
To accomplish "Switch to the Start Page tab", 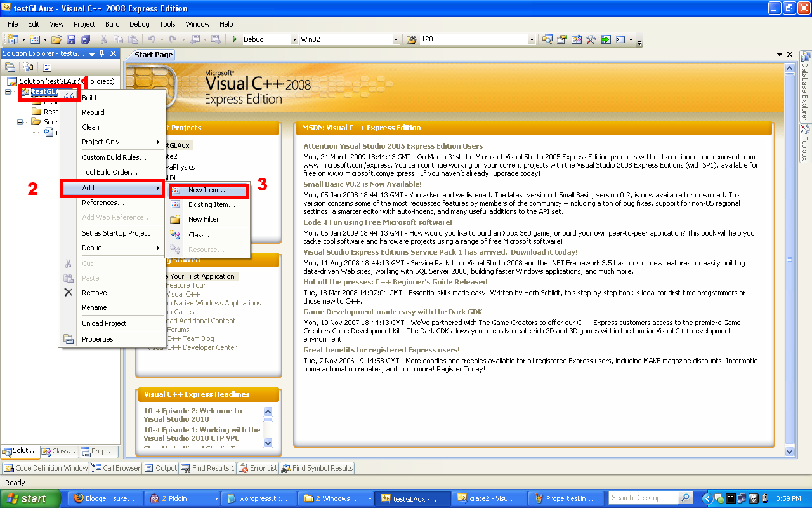I will (x=153, y=55).
